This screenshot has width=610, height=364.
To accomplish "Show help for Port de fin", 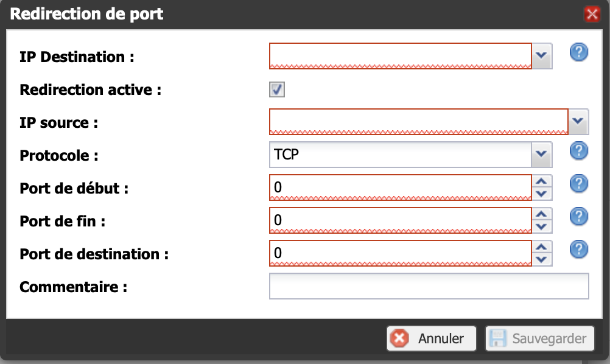I will tap(578, 217).
